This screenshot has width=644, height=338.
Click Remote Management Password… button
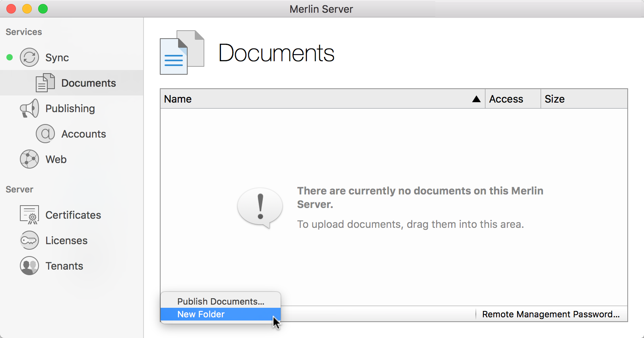(551, 314)
